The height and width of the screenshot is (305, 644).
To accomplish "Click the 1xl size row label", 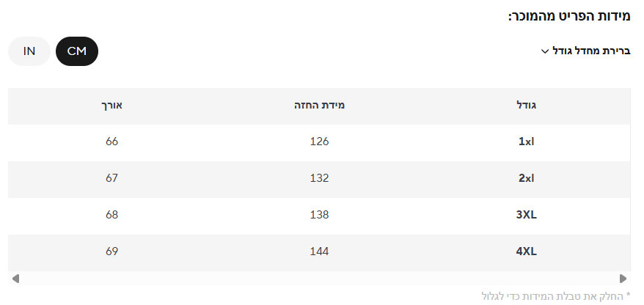I will pyautogui.click(x=527, y=142).
